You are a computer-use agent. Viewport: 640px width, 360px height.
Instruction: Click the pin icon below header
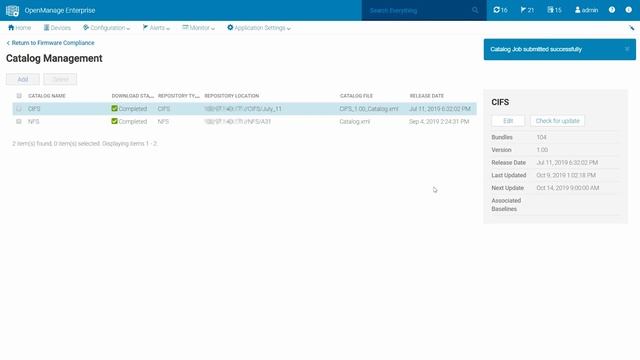point(631,28)
